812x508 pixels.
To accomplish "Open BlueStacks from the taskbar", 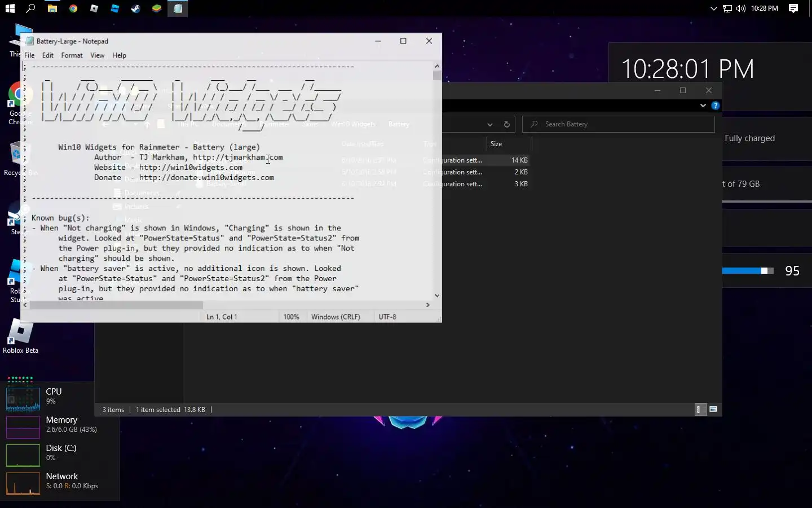I will click(x=157, y=8).
